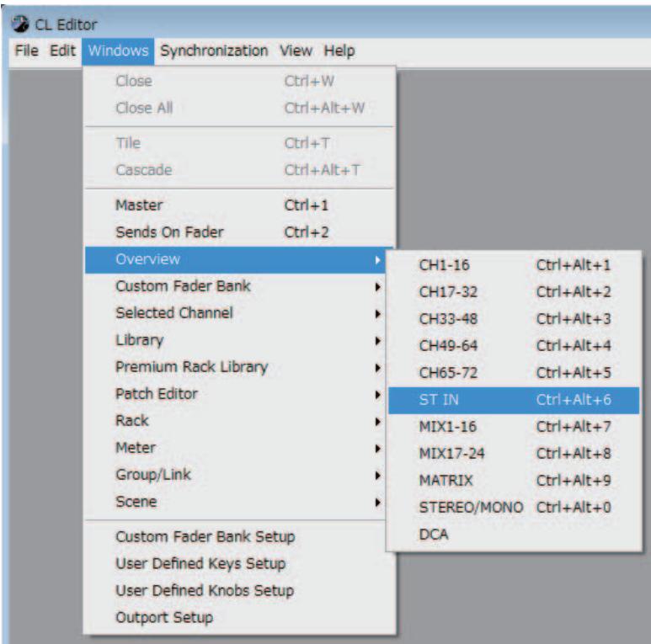Select Sends On Fader entry
651x644 pixels.
[x=239, y=232]
